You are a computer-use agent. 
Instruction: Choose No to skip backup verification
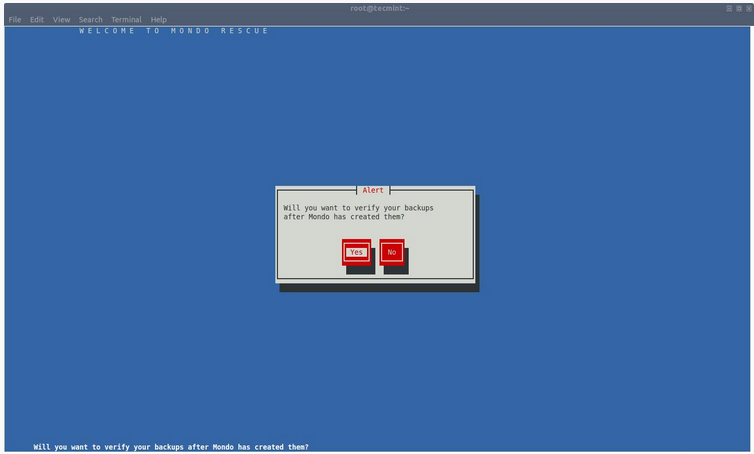391,252
